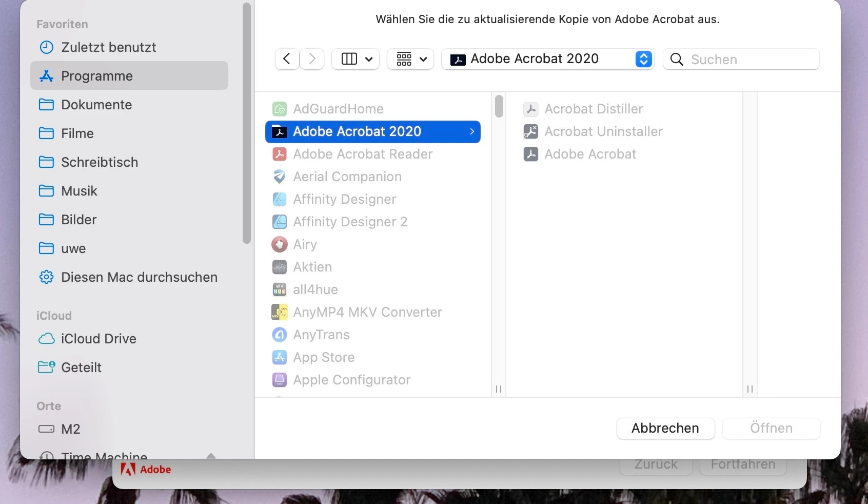868x504 pixels.
Task: Click the AdGuardHome app icon
Action: pyautogui.click(x=280, y=109)
